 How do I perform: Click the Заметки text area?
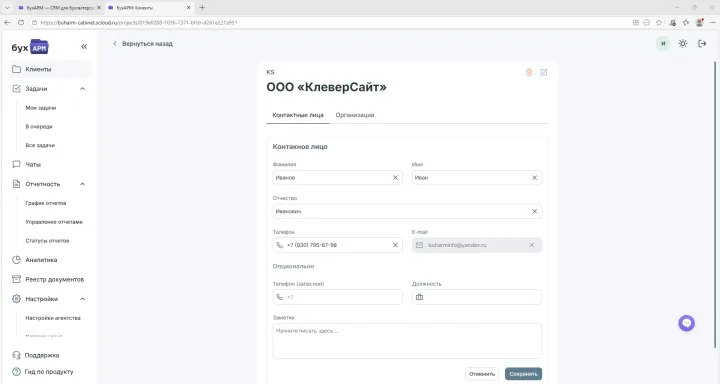tap(407, 341)
